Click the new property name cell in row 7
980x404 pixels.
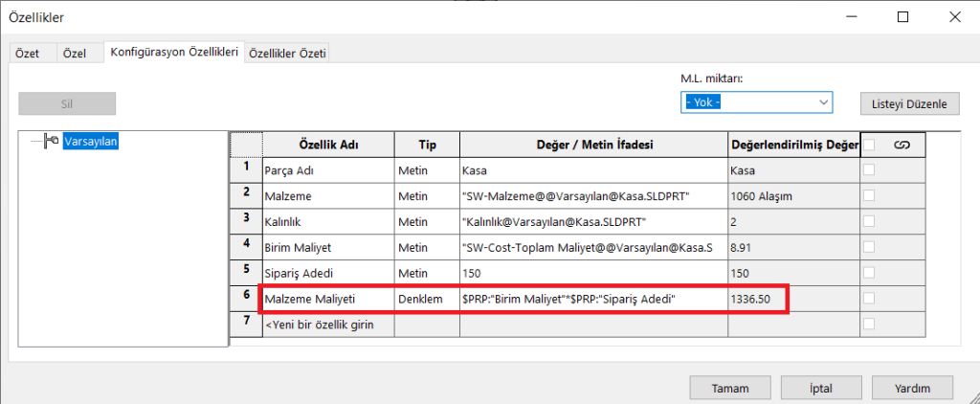325,325
